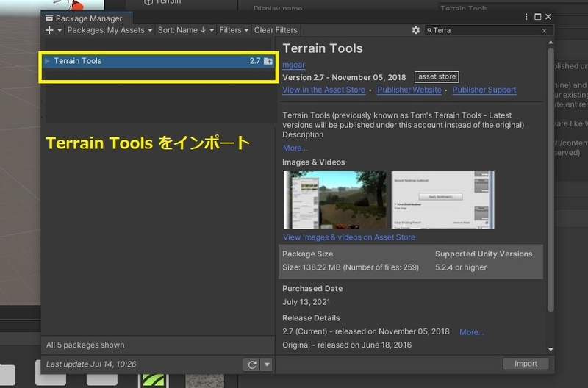Click the Terrain Tools title heading
The height and width of the screenshot is (388, 588).
[323, 48]
